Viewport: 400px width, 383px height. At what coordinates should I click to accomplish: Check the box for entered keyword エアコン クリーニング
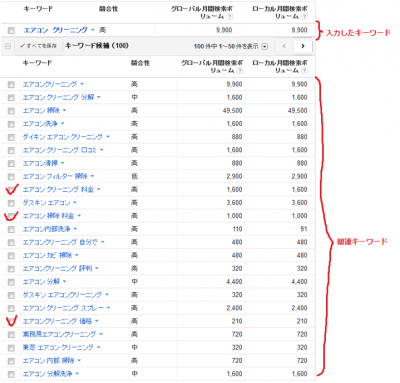tap(11, 30)
